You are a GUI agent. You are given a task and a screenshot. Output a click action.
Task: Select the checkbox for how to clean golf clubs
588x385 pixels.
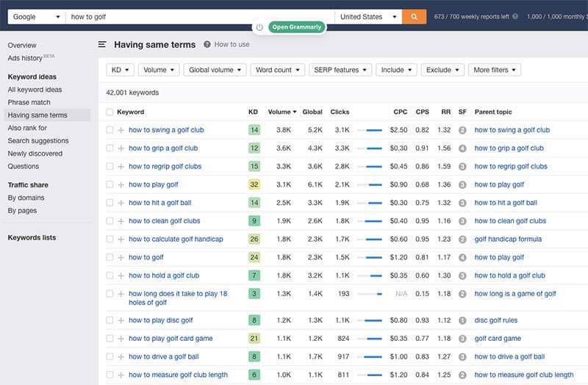[x=110, y=221]
